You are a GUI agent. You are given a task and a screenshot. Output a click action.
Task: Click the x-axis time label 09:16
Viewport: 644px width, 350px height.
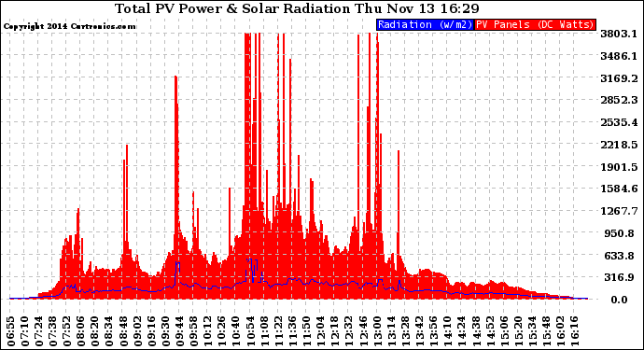[x=152, y=332]
